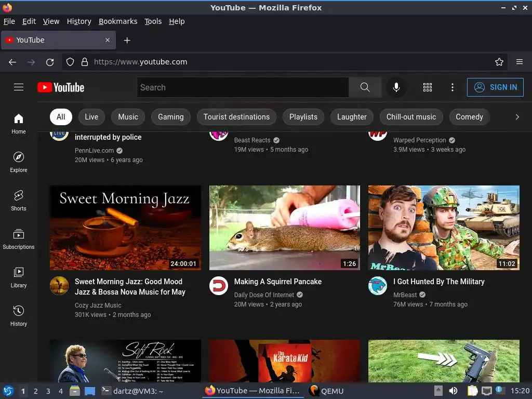This screenshot has height=399, width=532.
Task: Open I Got Hunted By The Military title
Action: tap(438, 282)
